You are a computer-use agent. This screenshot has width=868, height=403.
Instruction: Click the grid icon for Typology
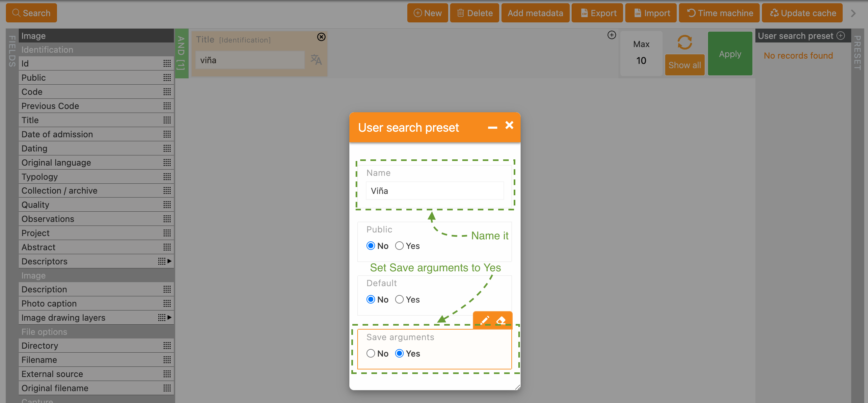(167, 176)
